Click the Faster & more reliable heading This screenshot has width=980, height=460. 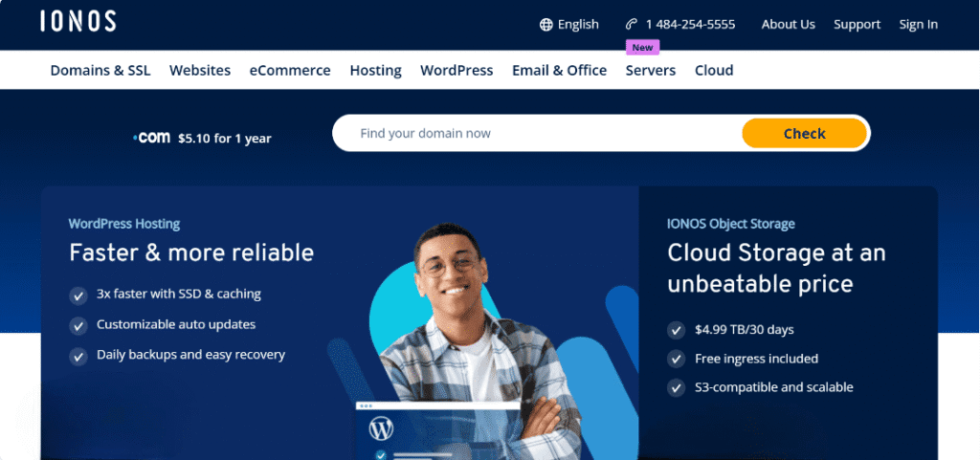pos(191,252)
